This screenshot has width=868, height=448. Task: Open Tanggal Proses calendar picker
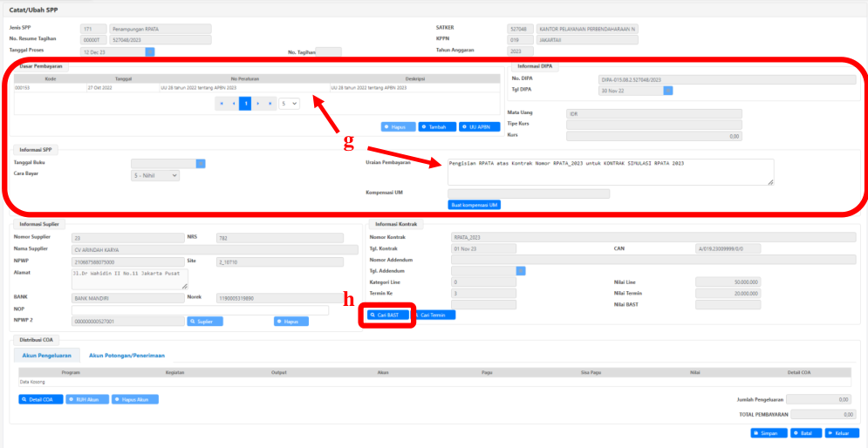[x=150, y=52]
